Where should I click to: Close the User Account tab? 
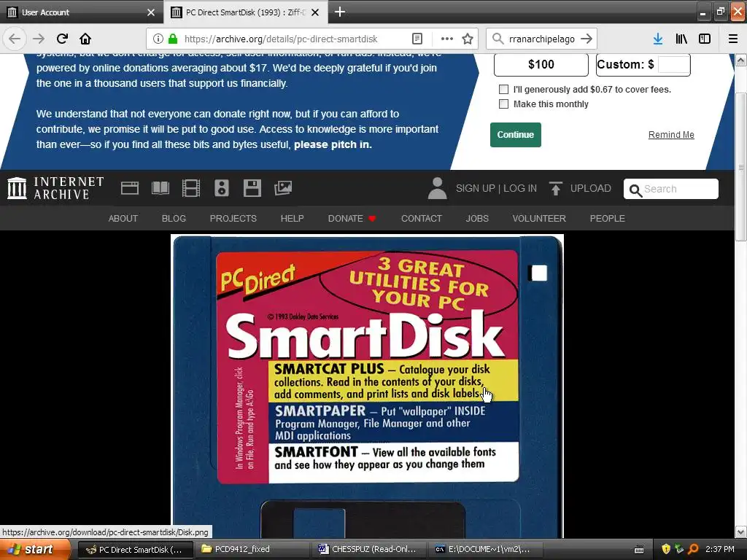(151, 12)
